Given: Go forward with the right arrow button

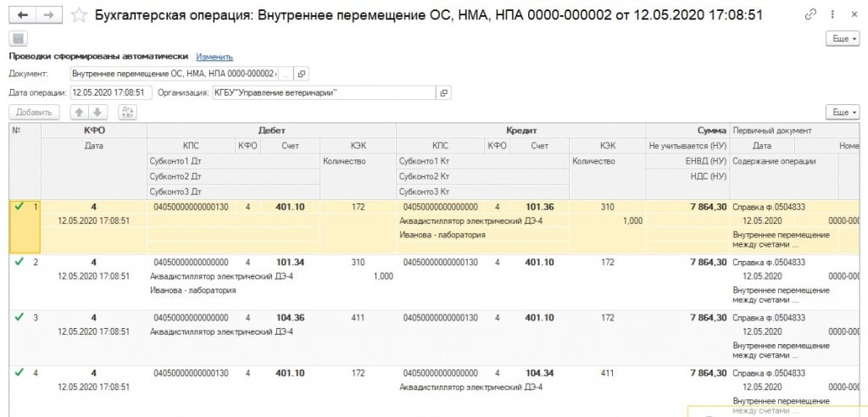Looking at the screenshot, I should [48, 15].
